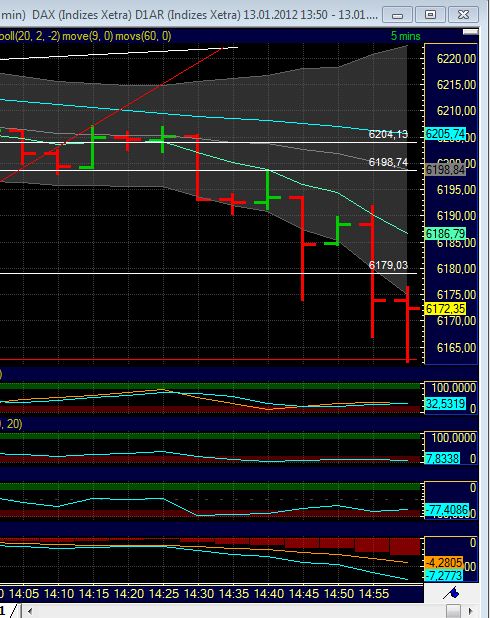Screen dimensions: 490x618
Task: Click the 6170,00 price scale label
Action: pos(456,321)
